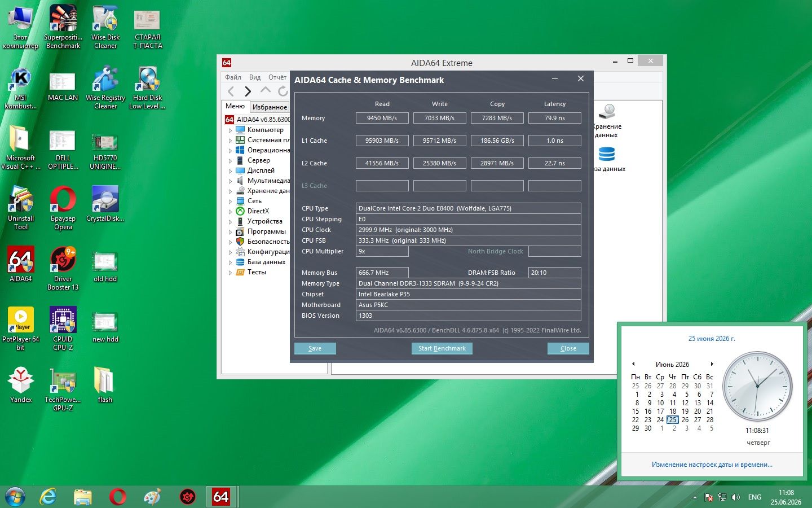Click the CPU Type field with Core 2 Duo E8400
812x508 pixels.
click(x=469, y=208)
